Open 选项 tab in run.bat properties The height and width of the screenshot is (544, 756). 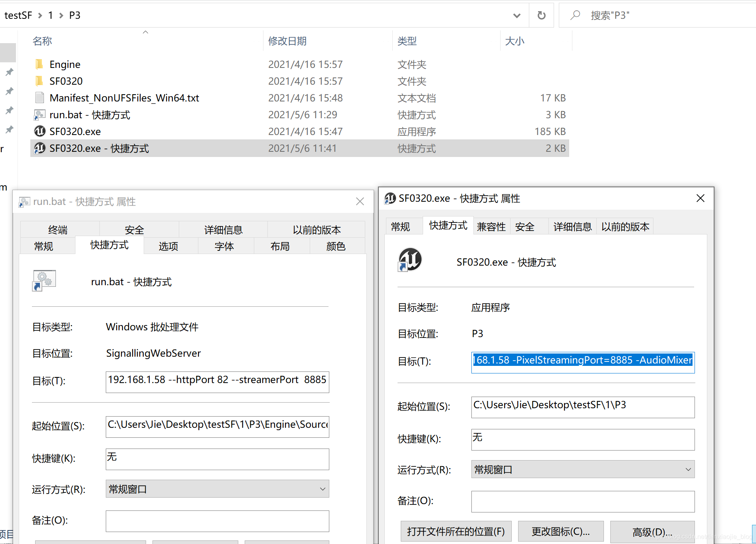(x=171, y=246)
